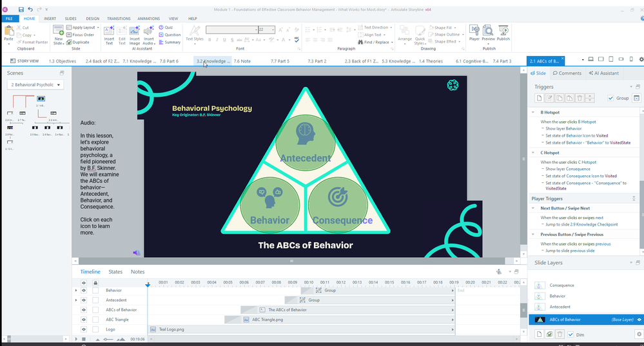Create a new trigger in Triggers panel
The width and height of the screenshot is (644, 346).
pos(540,98)
